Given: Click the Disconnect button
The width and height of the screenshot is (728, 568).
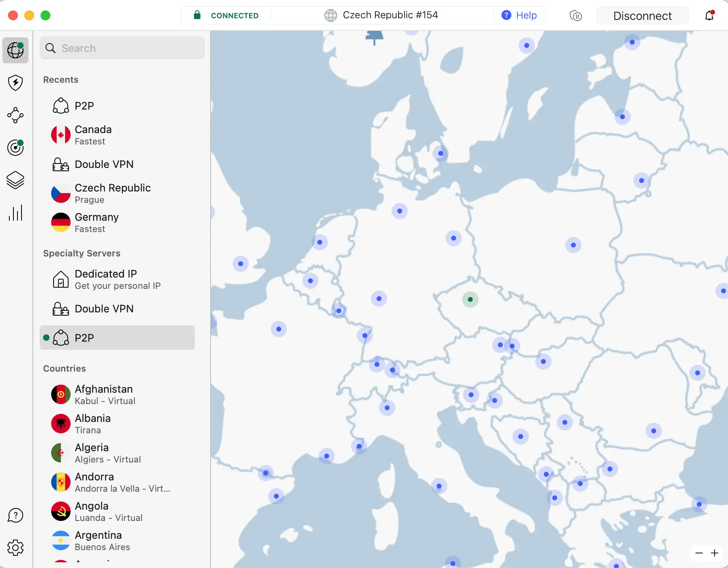Looking at the screenshot, I should [642, 16].
